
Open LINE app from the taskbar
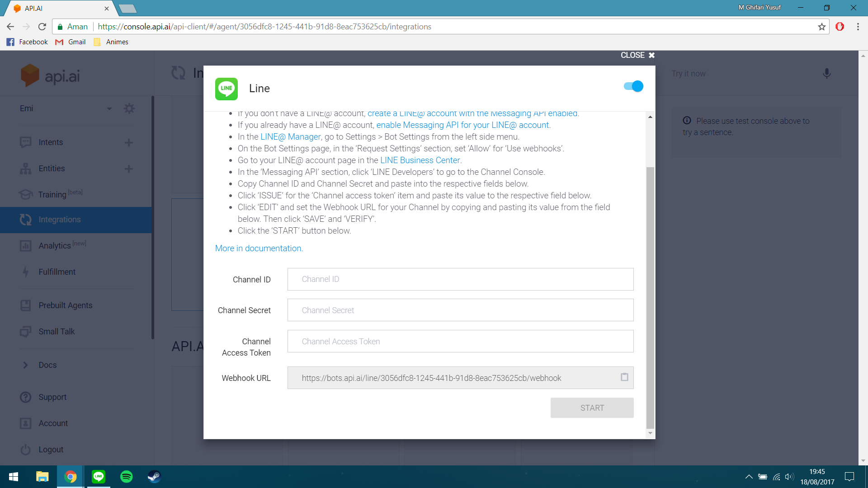[99, 477]
